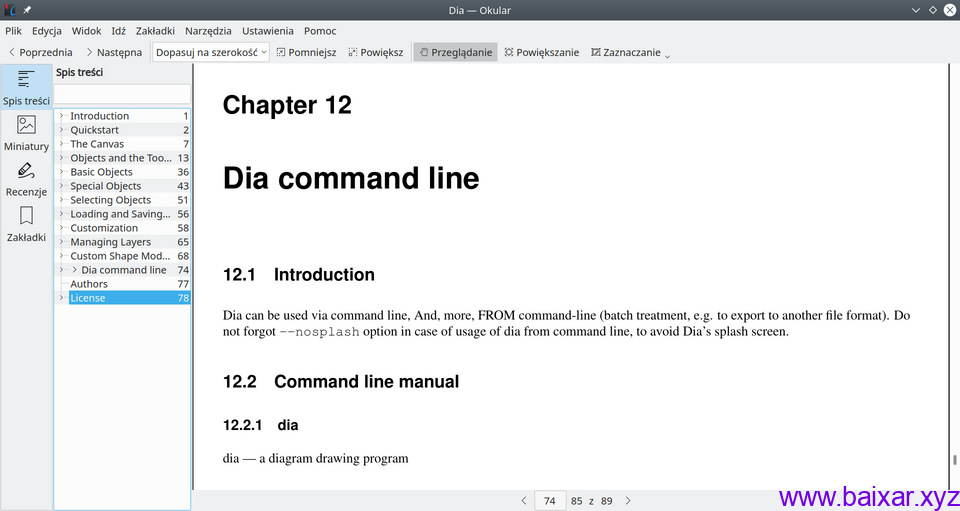The height and width of the screenshot is (511, 960).
Task: Click the Pomniejsz zoom out button
Action: [306, 52]
